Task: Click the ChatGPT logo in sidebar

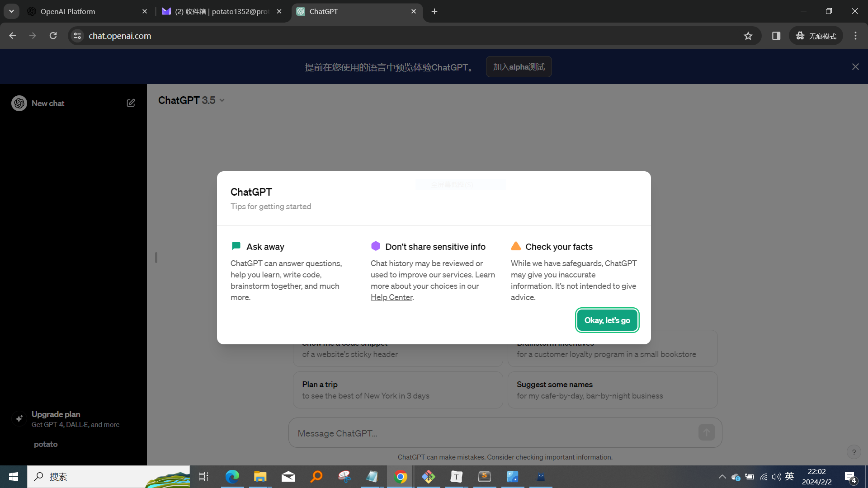Action: pyautogui.click(x=19, y=103)
